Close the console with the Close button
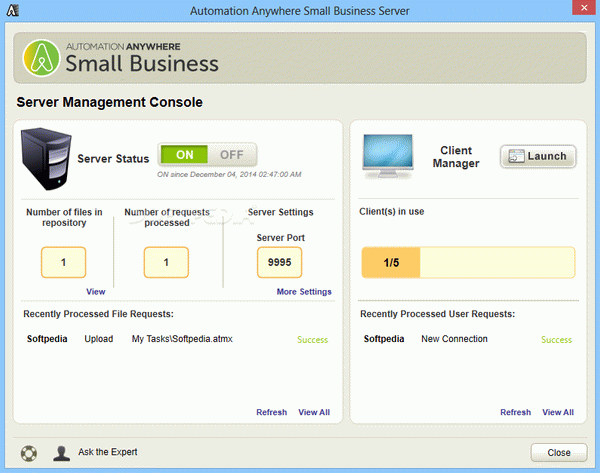This screenshot has width=600, height=473. click(559, 453)
